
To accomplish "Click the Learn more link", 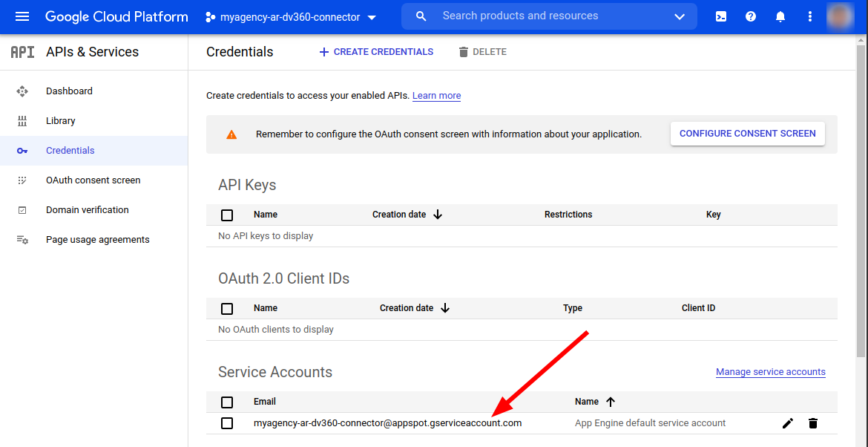I will [436, 95].
